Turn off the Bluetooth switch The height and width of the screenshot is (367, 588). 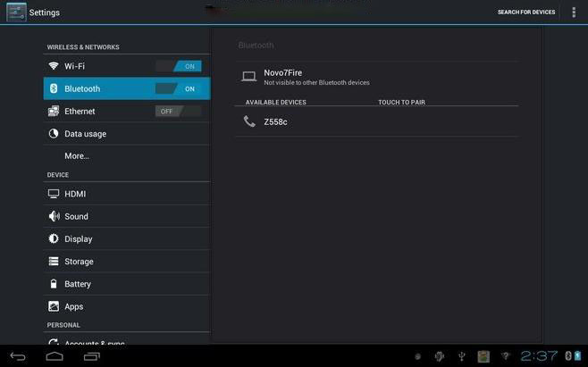[179, 88]
